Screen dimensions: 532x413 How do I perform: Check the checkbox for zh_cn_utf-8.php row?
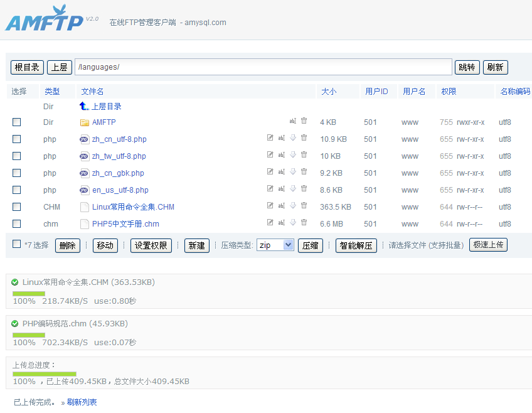click(16, 139)
